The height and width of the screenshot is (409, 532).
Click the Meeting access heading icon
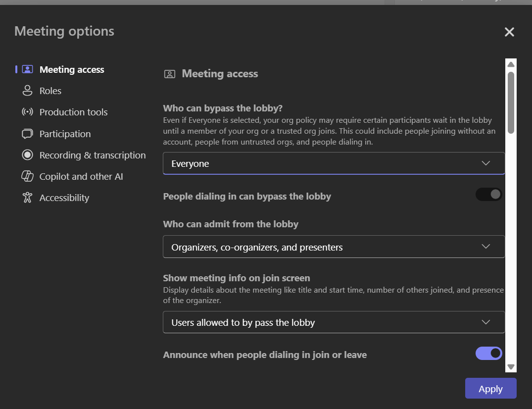pos(170,74)
